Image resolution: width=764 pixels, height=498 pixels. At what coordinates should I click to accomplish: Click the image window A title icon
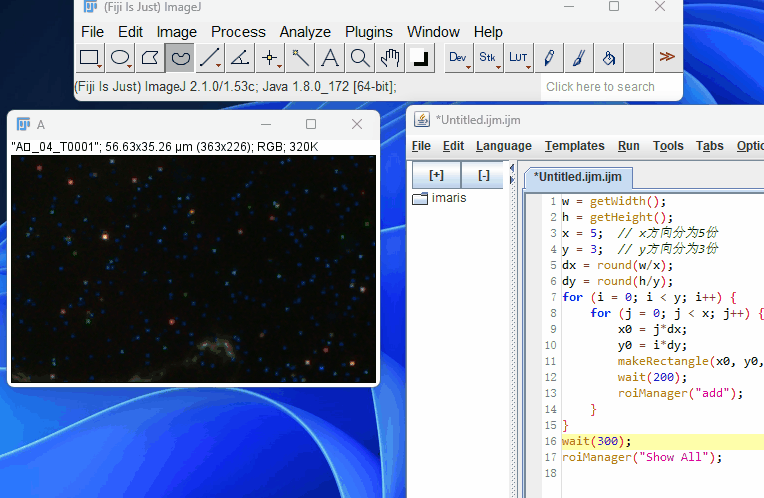[x=23, y=124]
